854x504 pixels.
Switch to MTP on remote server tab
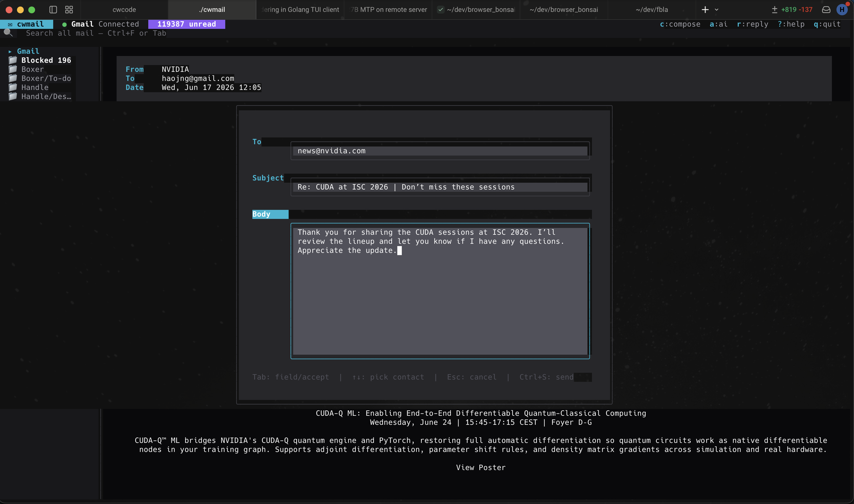388,10
